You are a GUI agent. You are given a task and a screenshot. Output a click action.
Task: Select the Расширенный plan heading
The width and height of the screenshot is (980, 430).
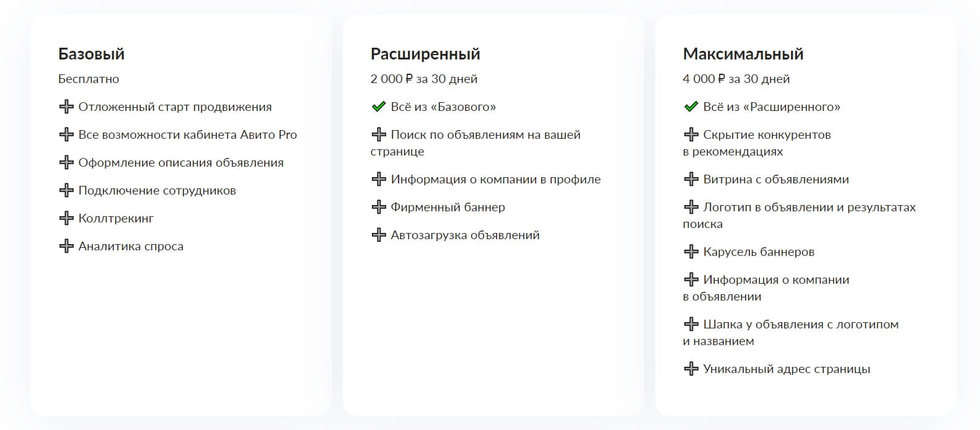[425, 54]
